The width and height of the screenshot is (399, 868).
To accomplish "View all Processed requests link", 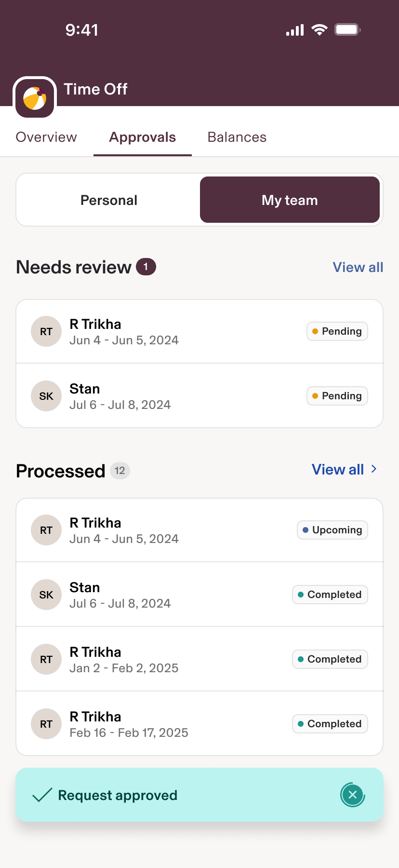I will coord(338,470).
